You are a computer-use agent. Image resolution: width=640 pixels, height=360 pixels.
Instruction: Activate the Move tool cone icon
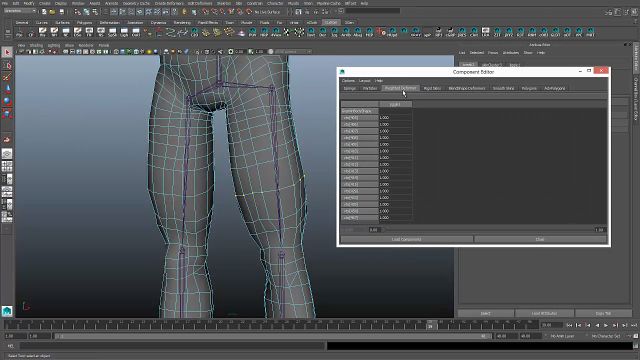click(7, 89)
